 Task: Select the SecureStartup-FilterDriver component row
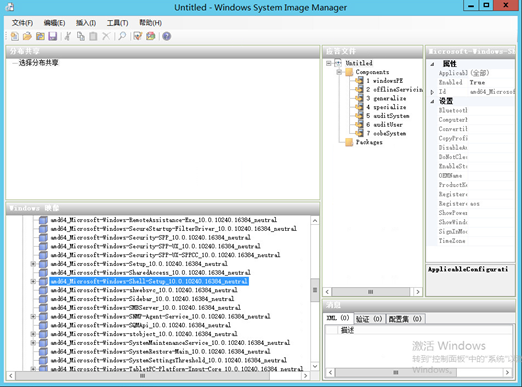pyautogui.click(x=174, y=229)
